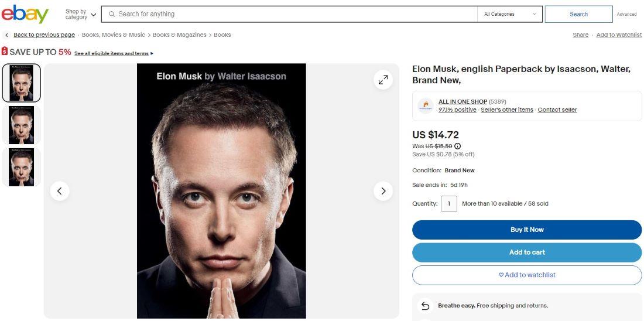The height and width of the screenshot is (321, 644).
Task: Click the Add to cart button
Action: pos(527,252)
